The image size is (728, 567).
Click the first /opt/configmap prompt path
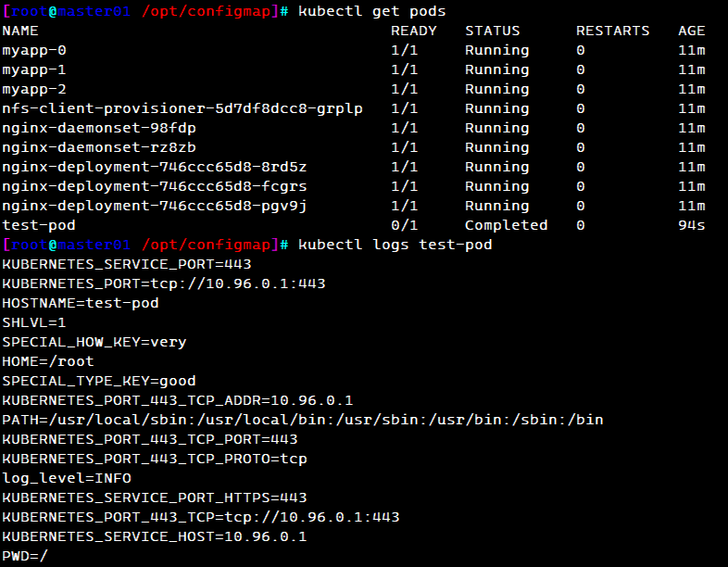207,11
